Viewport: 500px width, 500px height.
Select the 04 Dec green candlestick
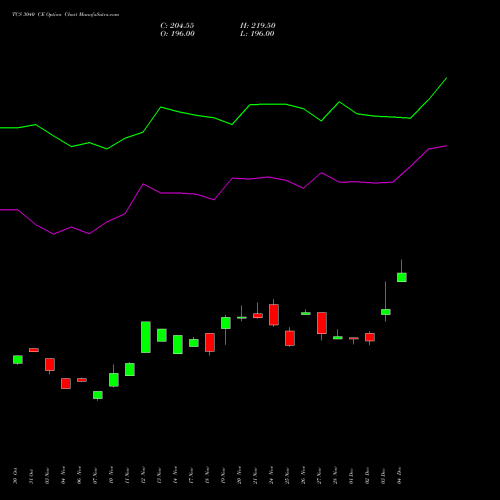pyautogui.click(x=402, y=277)
